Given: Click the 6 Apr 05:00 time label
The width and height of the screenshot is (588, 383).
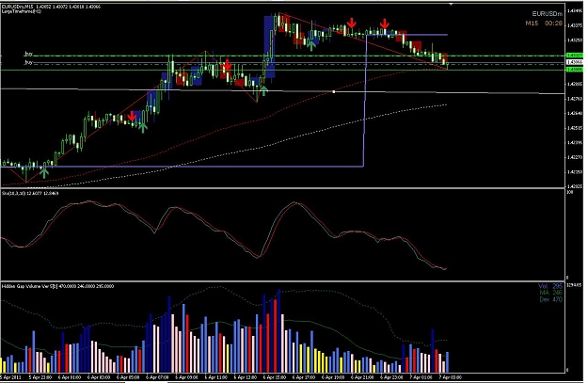Looking at the screenshot, I should 128,377.
